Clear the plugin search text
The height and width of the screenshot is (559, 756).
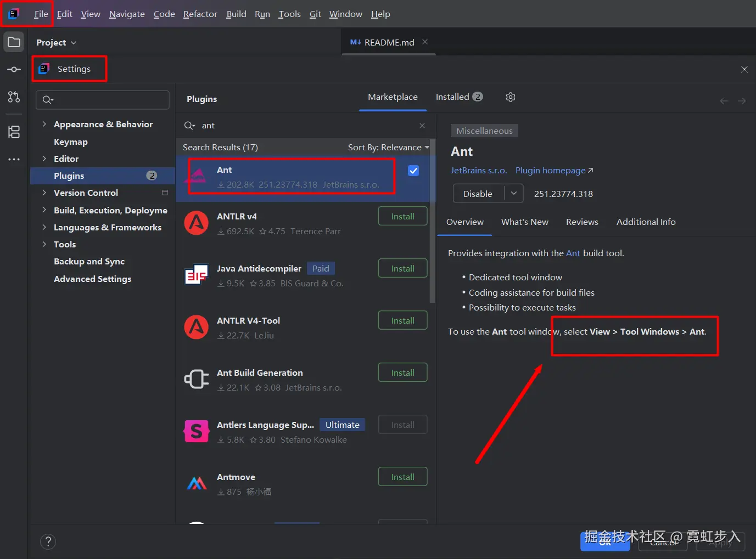[422, 126]
